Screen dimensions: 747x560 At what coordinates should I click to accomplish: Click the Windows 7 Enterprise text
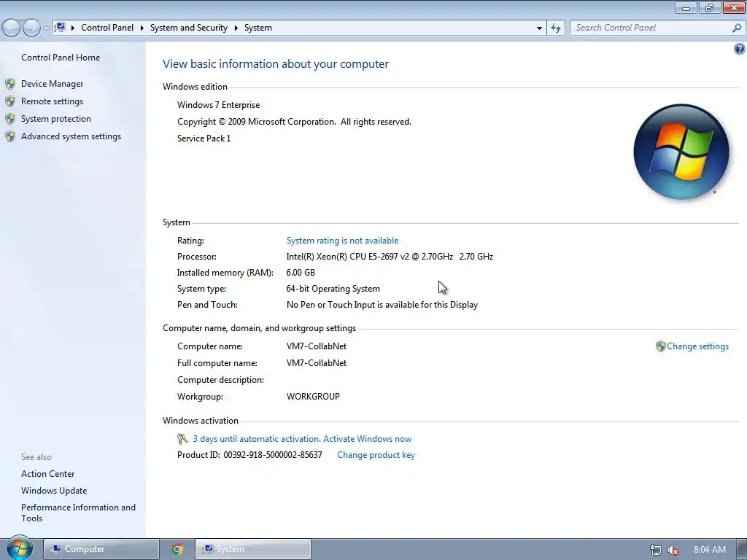[x=218, y=105]
